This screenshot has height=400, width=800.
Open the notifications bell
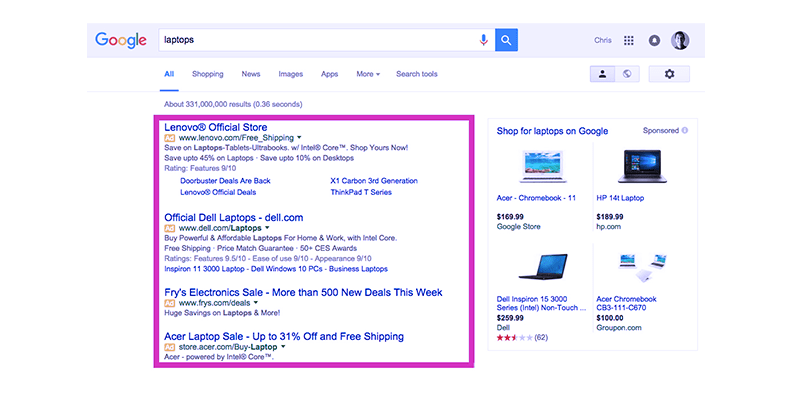coord(654,40)
